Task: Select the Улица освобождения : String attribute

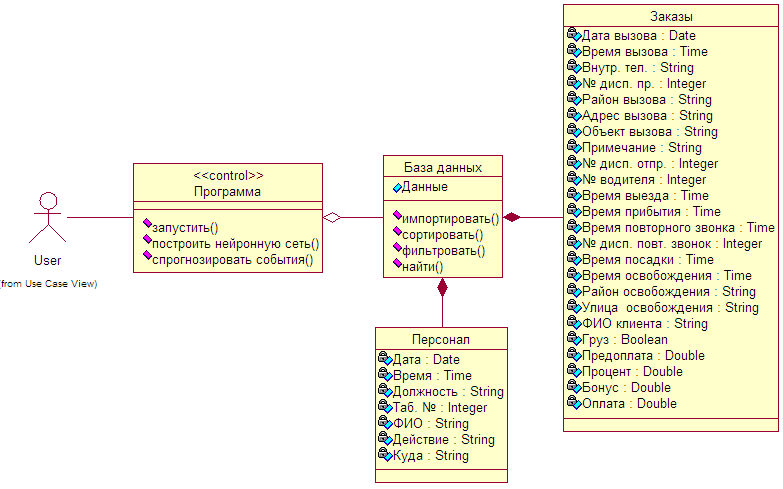Action: pos(670,307)
